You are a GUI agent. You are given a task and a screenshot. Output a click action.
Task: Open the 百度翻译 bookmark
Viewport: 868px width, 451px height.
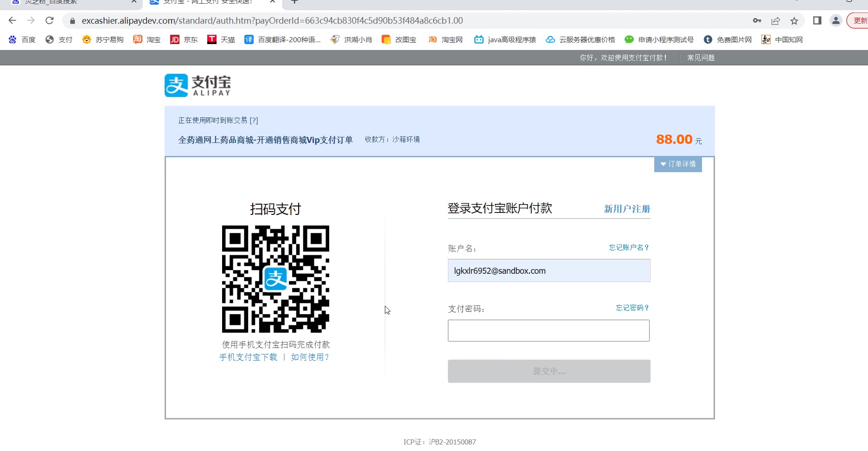pyautogui.click(x=283, y=39)
